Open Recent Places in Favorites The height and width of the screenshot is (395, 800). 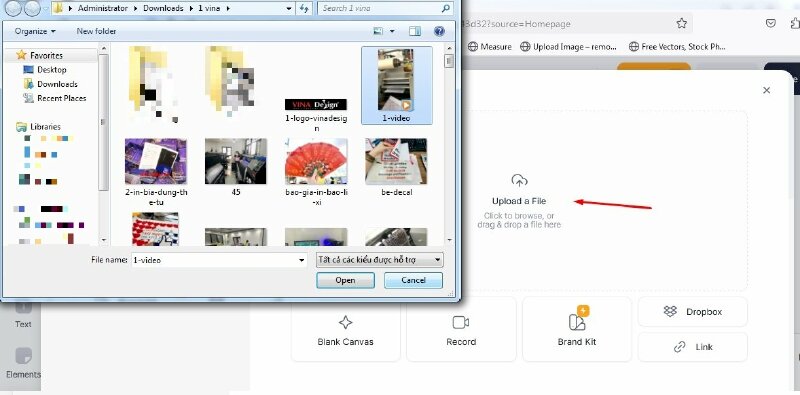[55, 98]
